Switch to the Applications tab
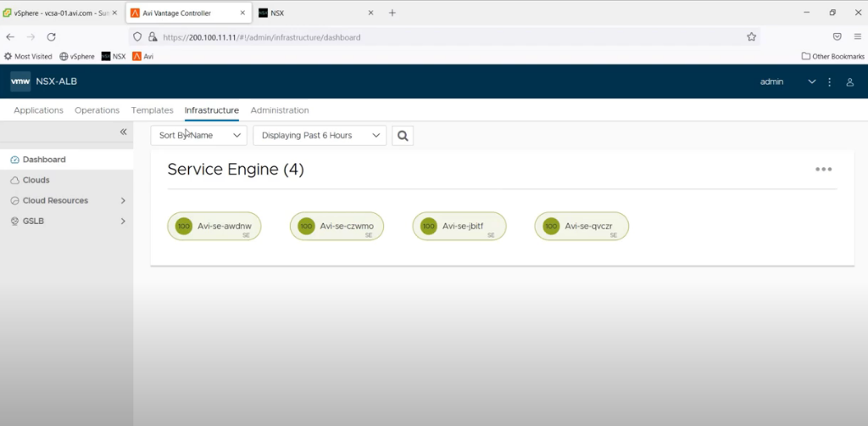Viewport: 868px width, 426px height. tap(38, 110)
